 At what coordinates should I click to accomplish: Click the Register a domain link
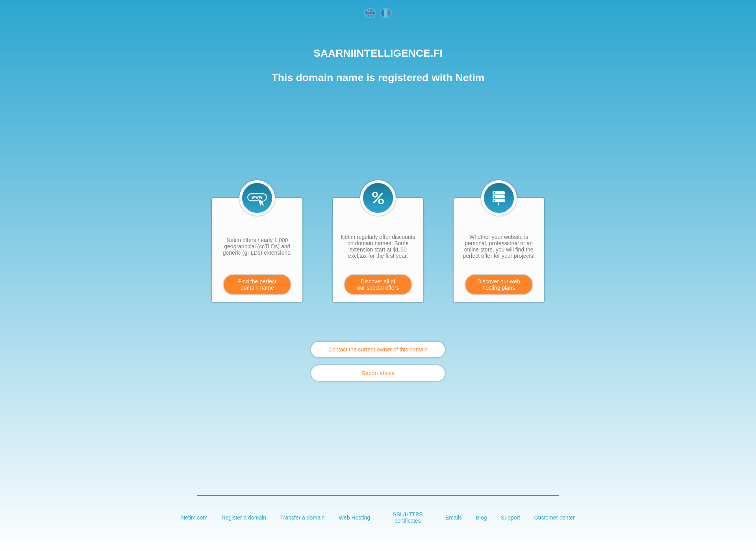pos(244,518)
